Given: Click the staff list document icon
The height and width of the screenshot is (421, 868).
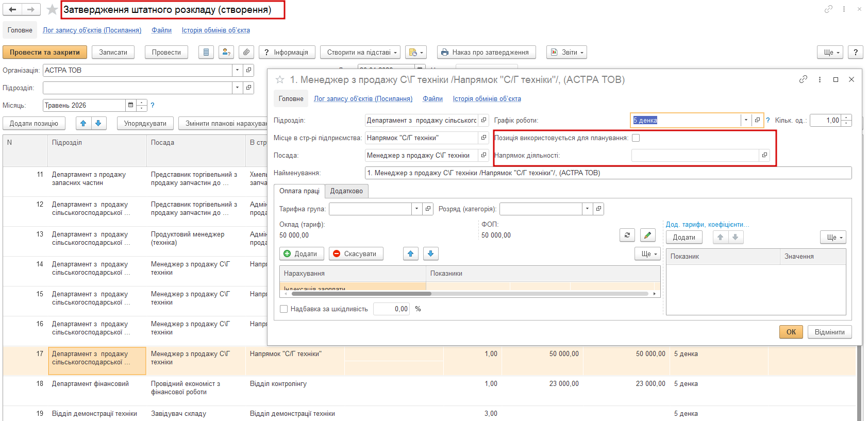Looking at the screenshot, I should click(206, 52).
